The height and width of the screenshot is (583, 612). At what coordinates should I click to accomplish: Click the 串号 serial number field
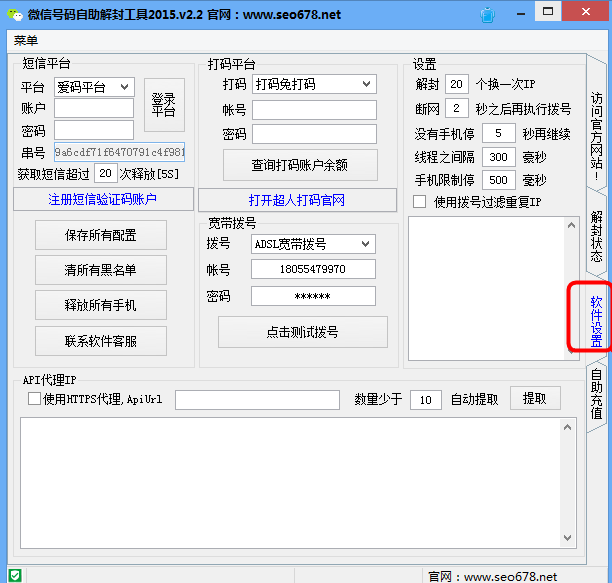119,152
